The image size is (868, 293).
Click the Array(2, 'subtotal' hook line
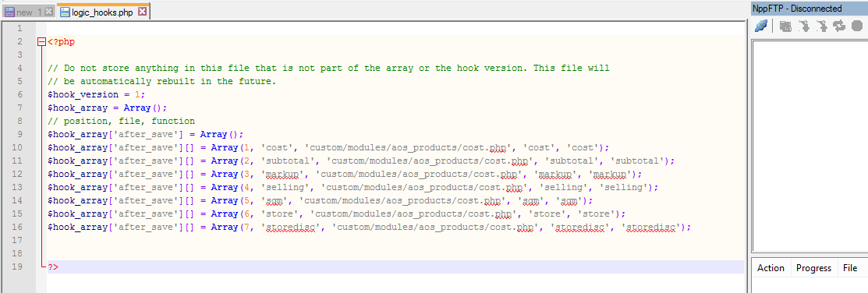pos(361,161)
